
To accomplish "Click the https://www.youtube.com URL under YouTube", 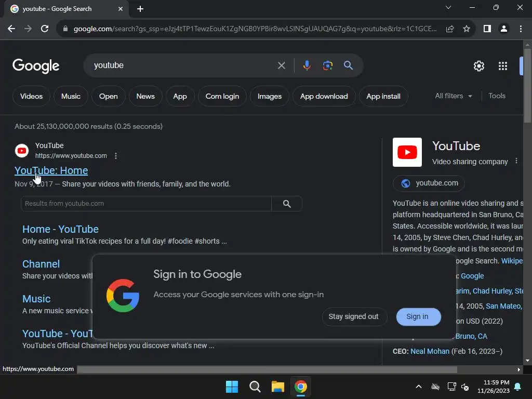I will [x=71, y=156].
